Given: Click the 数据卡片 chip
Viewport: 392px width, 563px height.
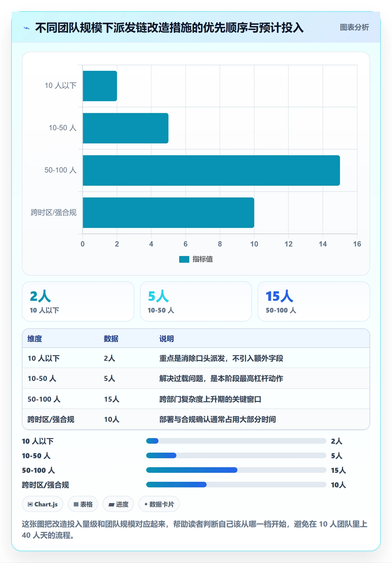Looking at the screenshot, I should (x=159, y=504).
